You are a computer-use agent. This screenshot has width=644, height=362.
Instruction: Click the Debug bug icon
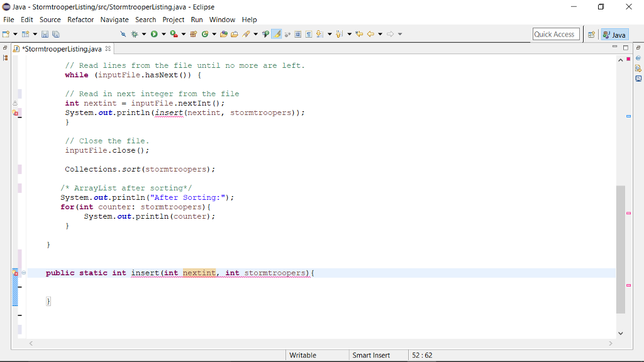(x=135, y=34)
